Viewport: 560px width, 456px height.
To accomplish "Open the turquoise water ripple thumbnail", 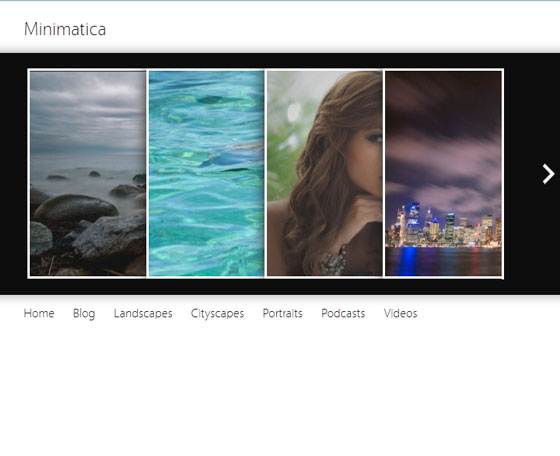I will pos(206,173).
